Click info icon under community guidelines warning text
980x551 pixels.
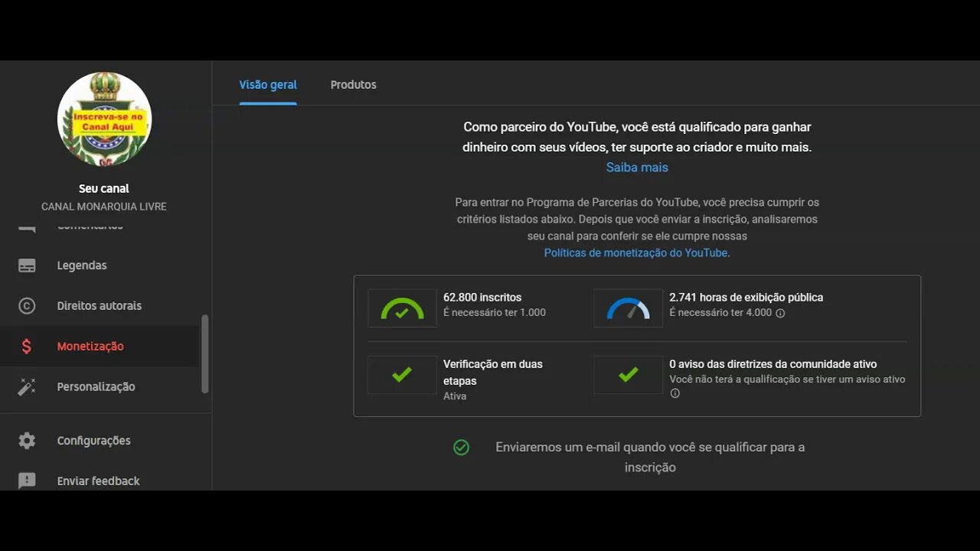[x=675, y=393]
